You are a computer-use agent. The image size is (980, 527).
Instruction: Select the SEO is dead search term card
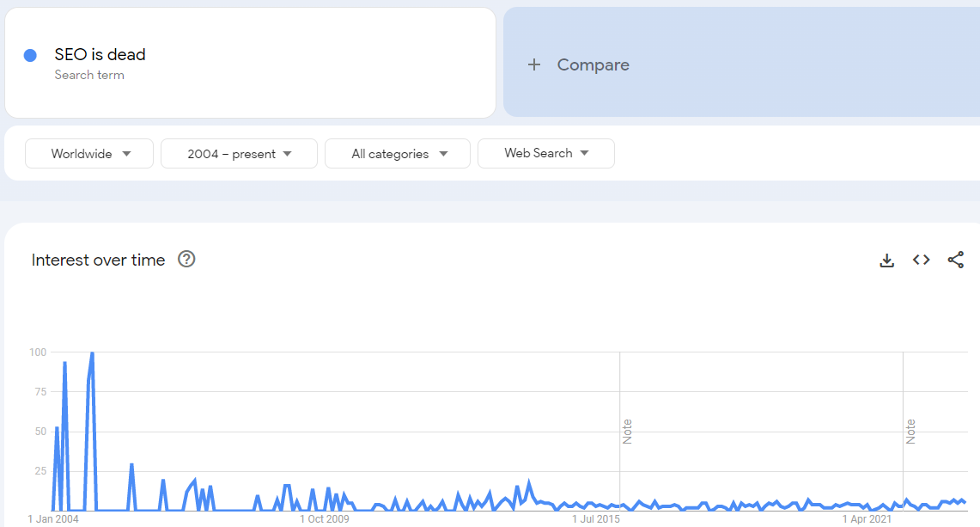[250, 62]
